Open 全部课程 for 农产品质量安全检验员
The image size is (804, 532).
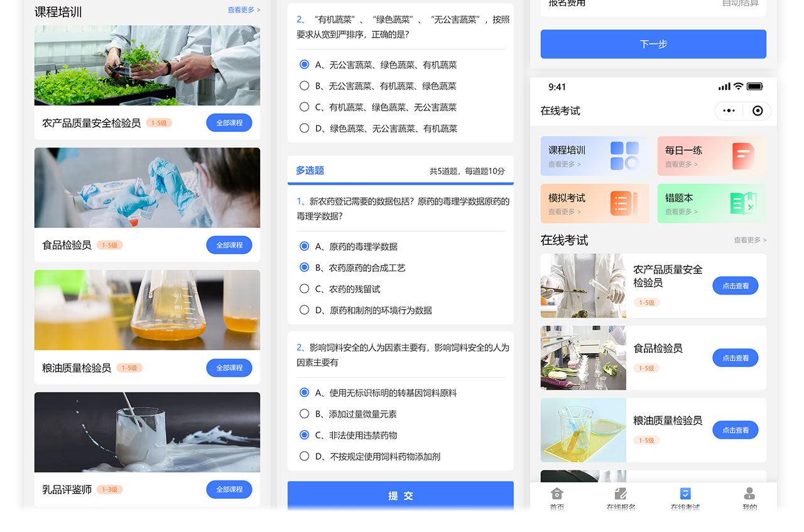(x=229, y=122)
